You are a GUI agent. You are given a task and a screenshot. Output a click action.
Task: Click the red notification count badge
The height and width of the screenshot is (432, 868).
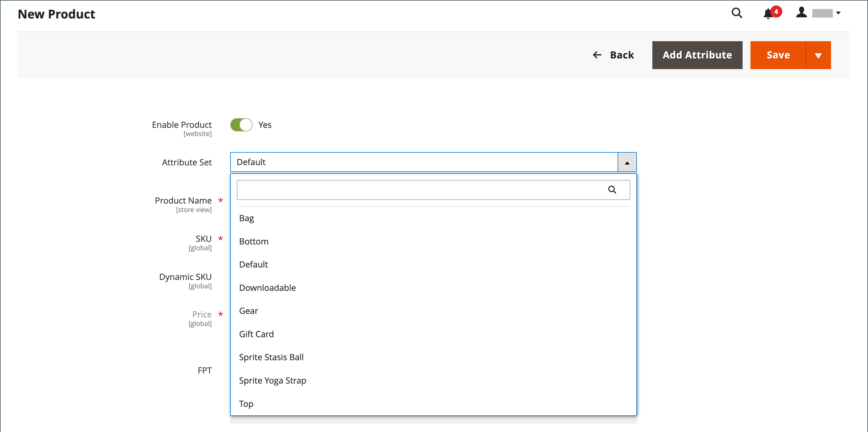[x=776, y=11]
